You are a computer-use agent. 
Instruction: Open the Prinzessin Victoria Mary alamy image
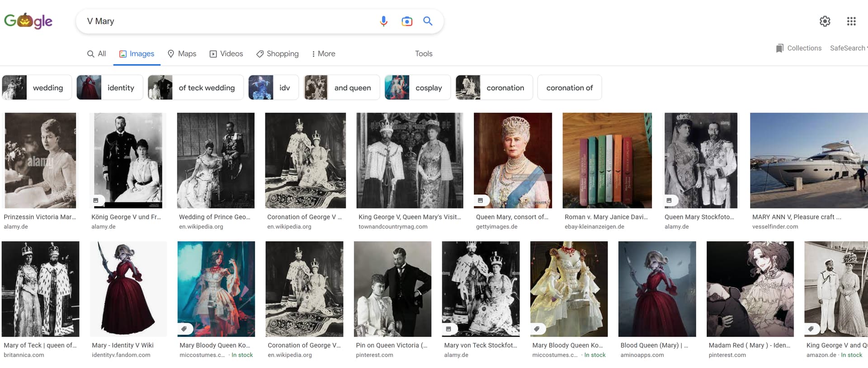pyautogui.click(x=41, y=160)
